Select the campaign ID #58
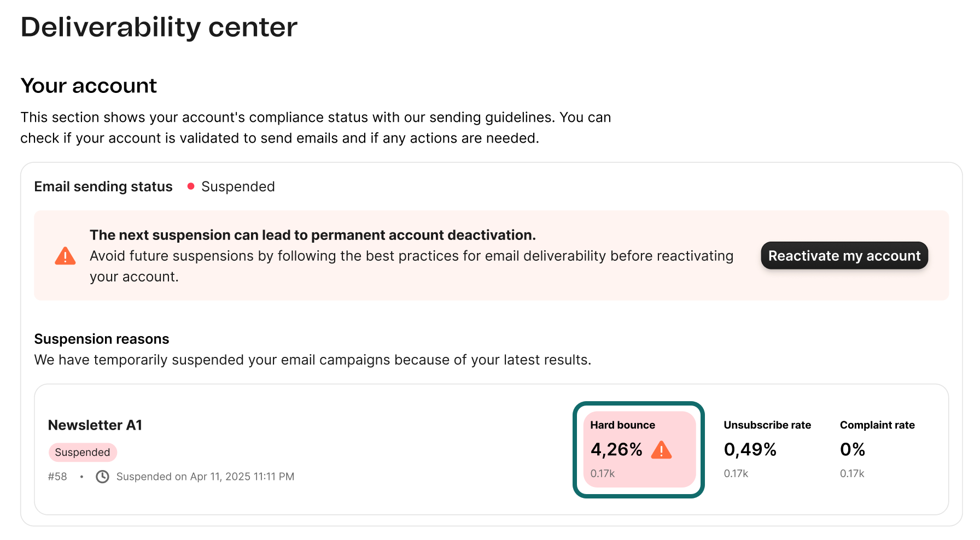Viewport: 980px width, 540px height. coord(57,477)
